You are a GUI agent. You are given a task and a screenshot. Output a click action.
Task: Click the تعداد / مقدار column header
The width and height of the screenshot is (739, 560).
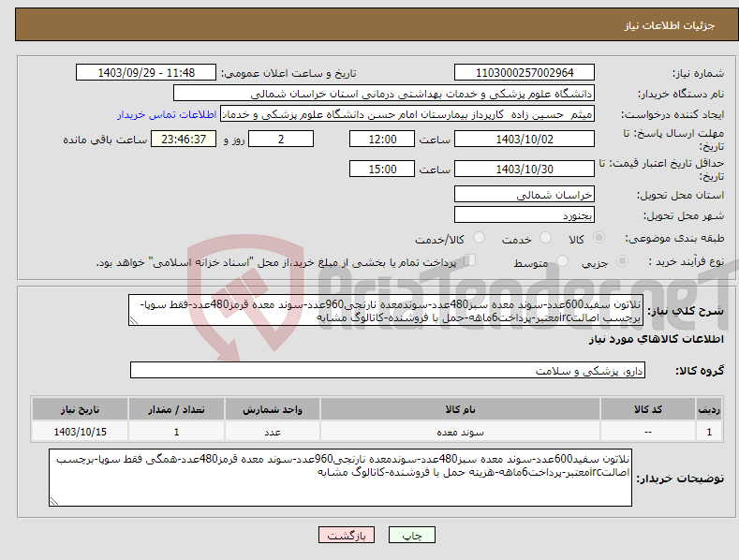coord(176,409)
